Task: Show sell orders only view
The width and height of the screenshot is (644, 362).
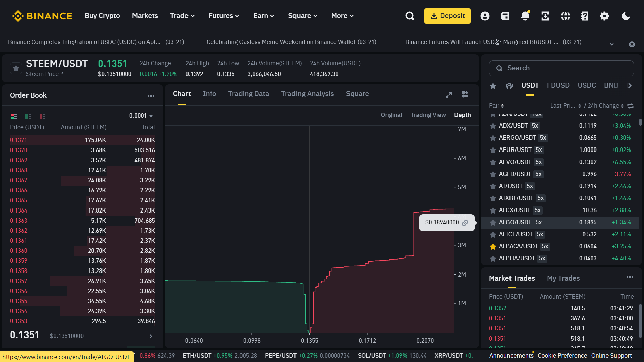Action: pos(42,116)
